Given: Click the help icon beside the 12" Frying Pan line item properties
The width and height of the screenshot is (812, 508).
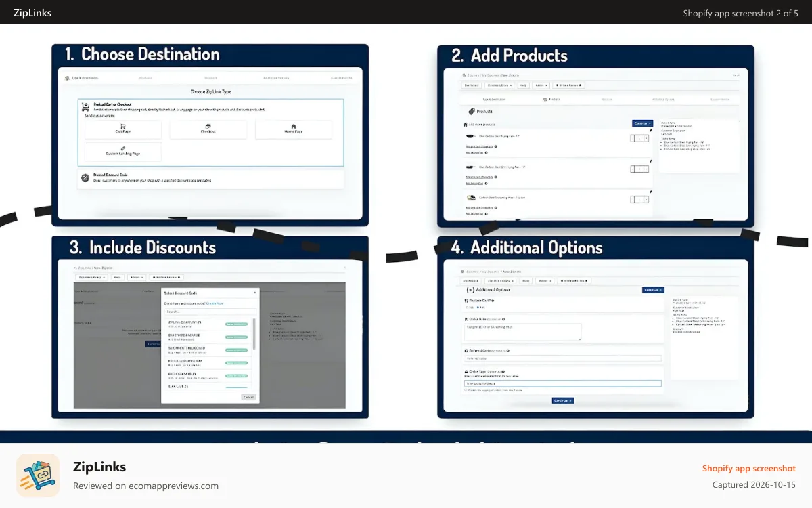Looking at the screenshot, I should (495, 146).
